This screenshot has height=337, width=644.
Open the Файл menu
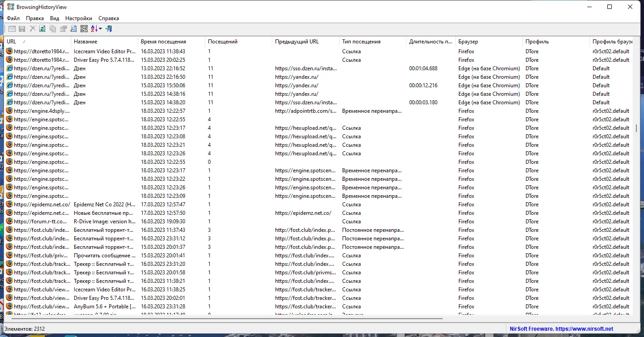point(13,18)
